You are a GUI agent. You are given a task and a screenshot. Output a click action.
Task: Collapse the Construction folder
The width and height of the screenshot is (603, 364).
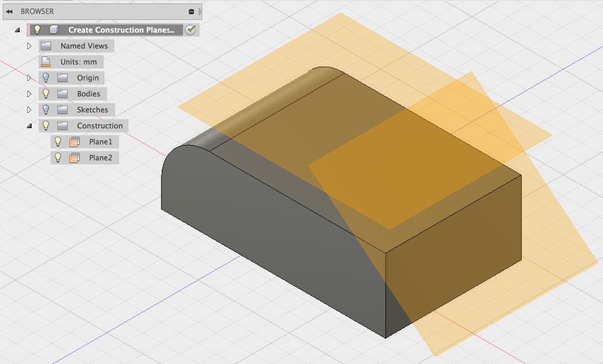click(x=29, y=126)
